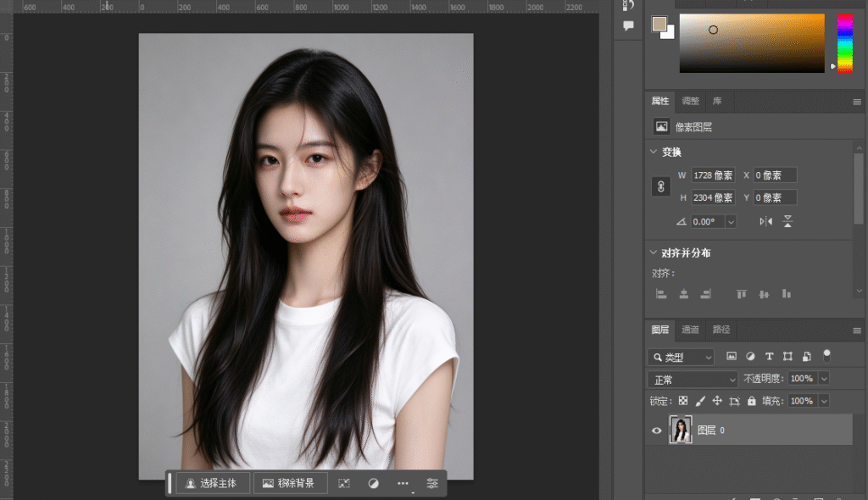Toggle the width-height constrain link
868x500 pixels.
pos(661,186)
